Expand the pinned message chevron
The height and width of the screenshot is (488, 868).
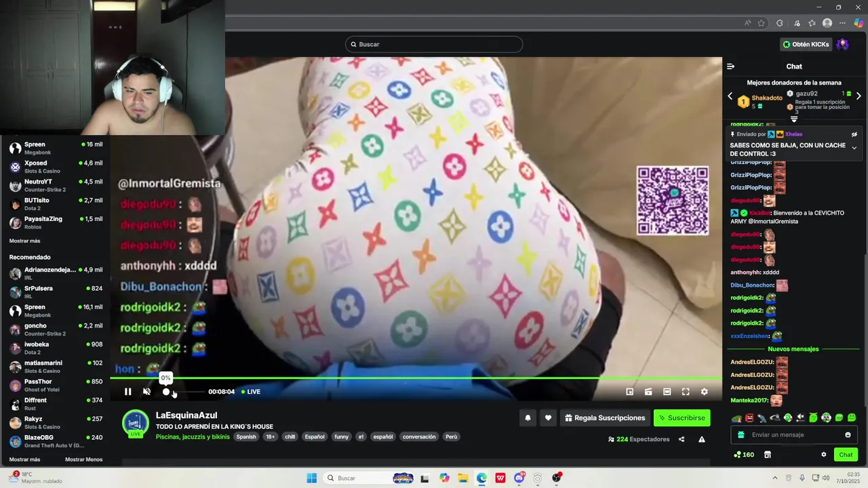854,148
